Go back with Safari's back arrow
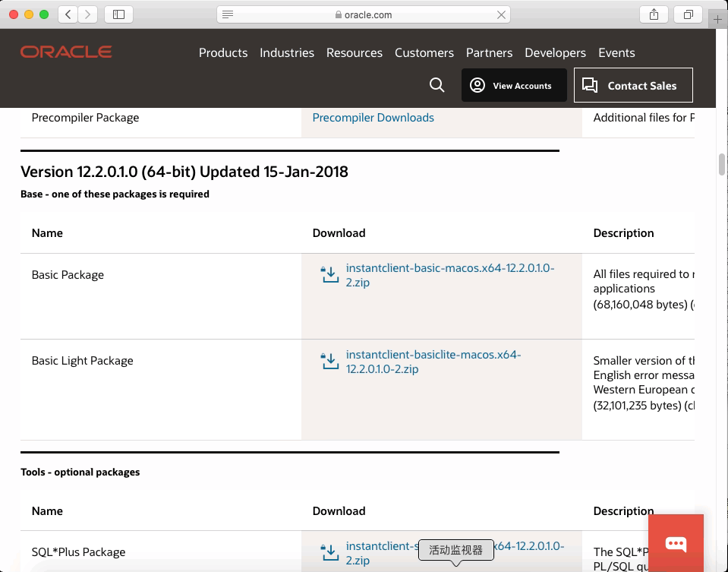This screenshot has height=572, width=728. [68, 14]
